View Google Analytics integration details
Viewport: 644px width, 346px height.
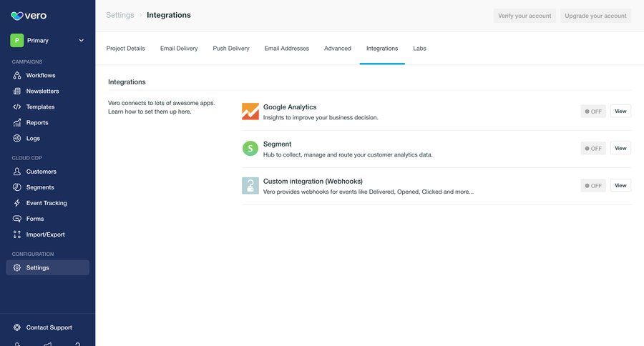tap(620, 112)
